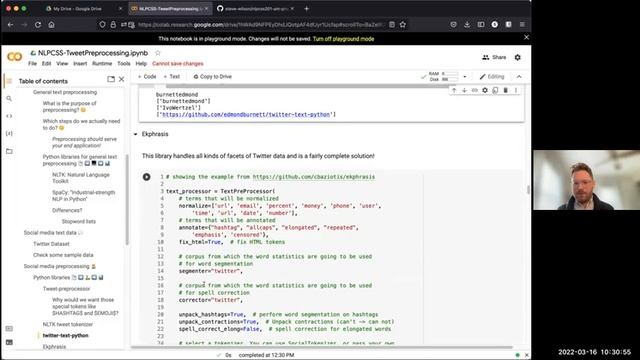Open Find and replace sidebar icon
Image resolution: width=640 pixels, height=360 pixels.
coord(9,99)
